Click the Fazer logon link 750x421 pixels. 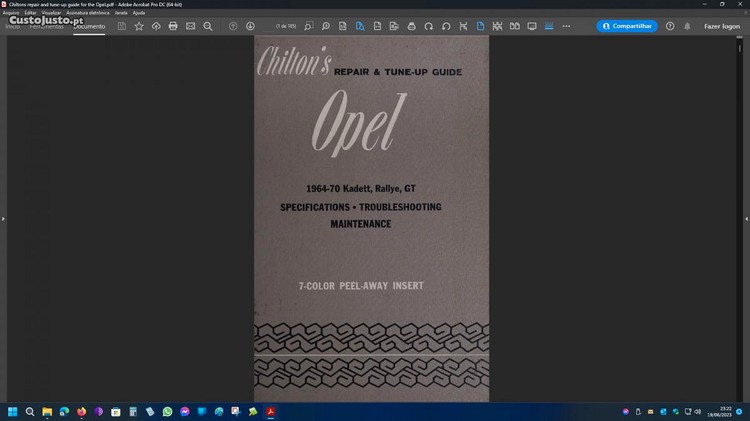click(x=722, y=26)
